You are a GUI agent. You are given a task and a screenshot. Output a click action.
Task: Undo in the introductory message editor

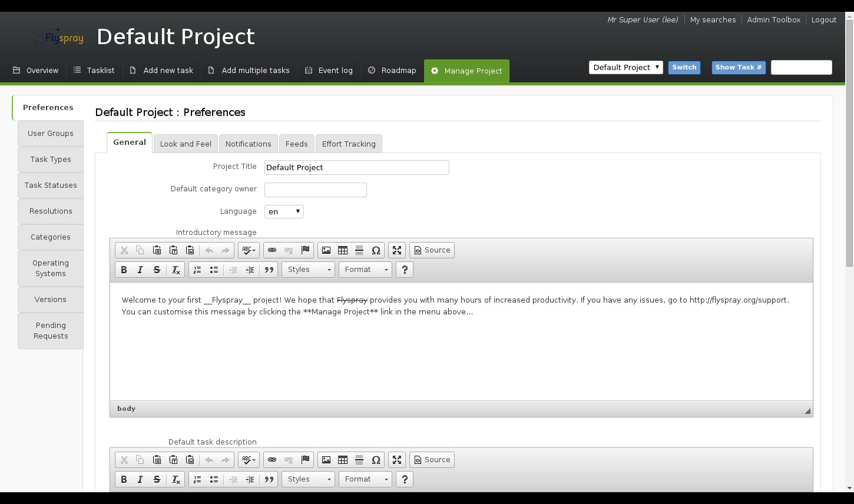tap(209, 250)
